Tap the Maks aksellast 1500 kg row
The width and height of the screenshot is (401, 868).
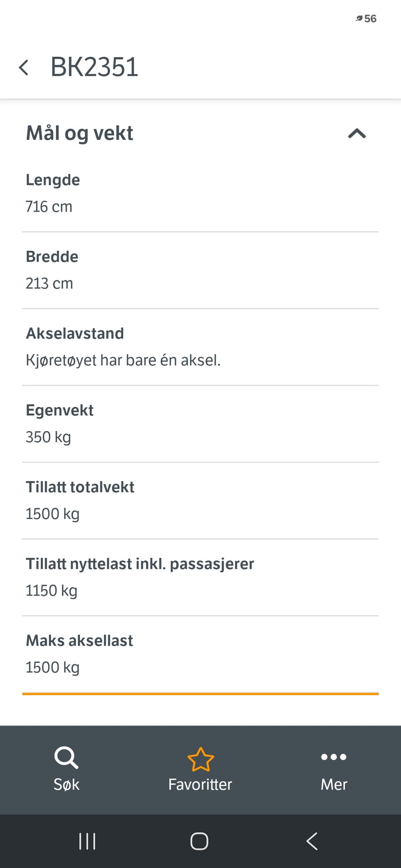pyautogui.click(x=200, y=654)
